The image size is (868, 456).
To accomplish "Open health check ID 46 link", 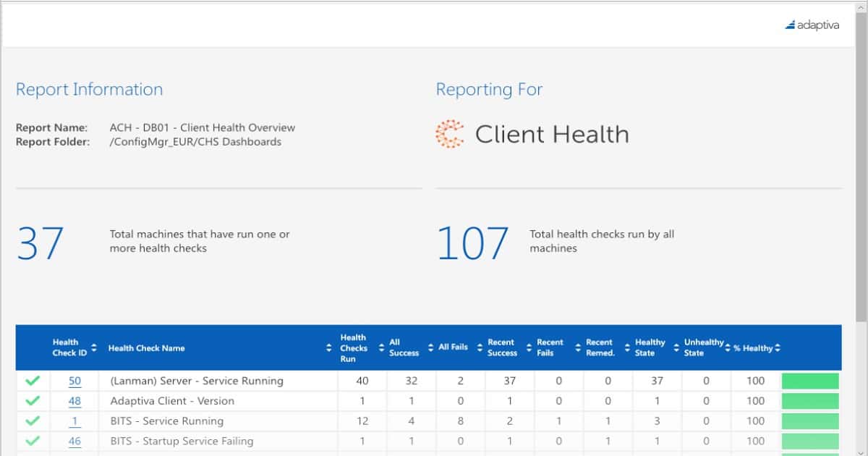I will click(x=75, y=441).
